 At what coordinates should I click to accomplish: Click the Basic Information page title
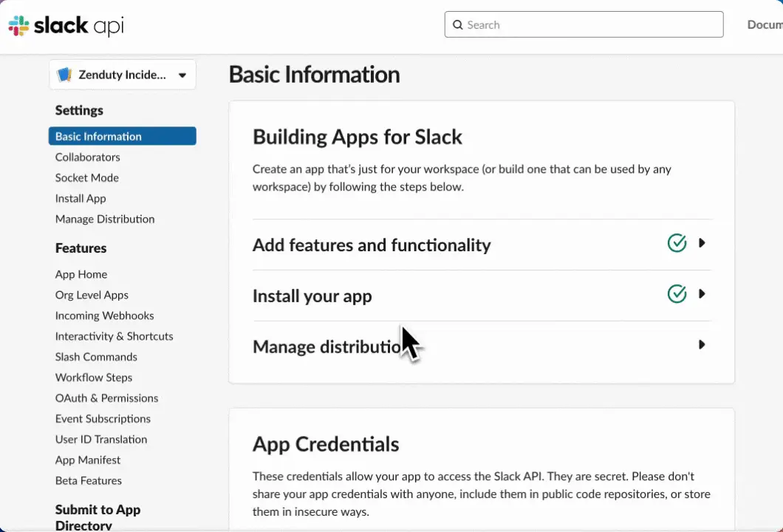coord(314,75)
